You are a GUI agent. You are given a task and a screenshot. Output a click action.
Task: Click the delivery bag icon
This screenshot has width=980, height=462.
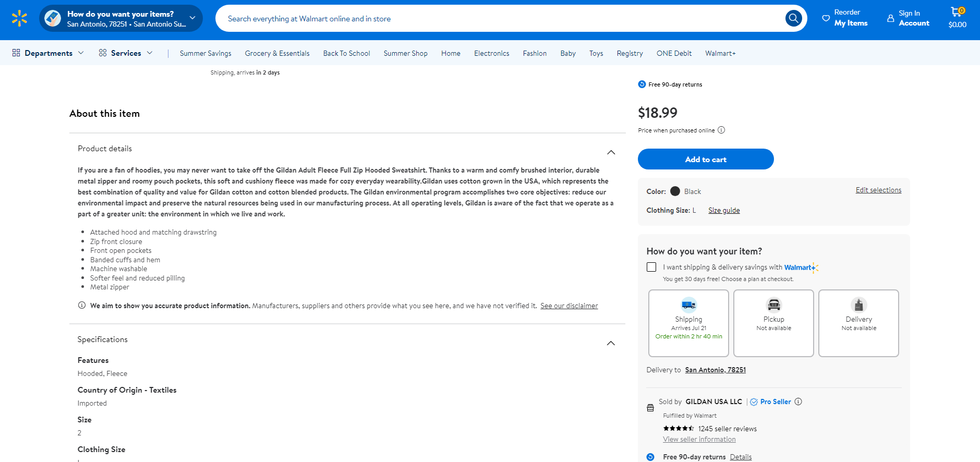[858, 305]
